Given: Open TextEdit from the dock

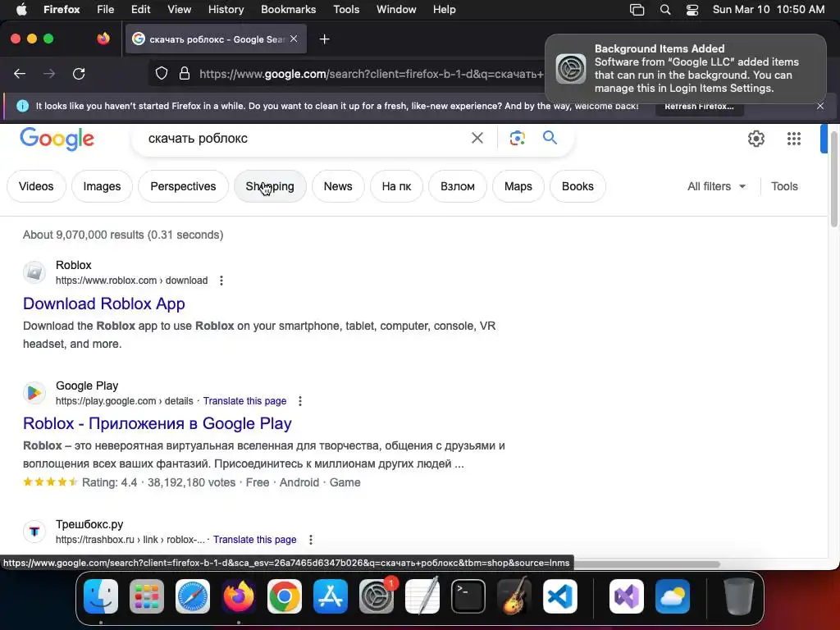Looking at the screenshot, I should pos(422,596).
